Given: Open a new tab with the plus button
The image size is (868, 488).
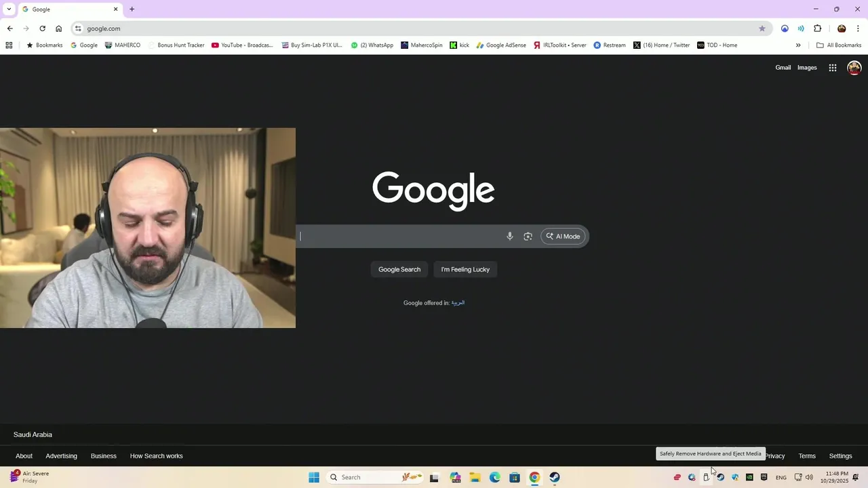Looking at the screenshot, I should 132,9.
